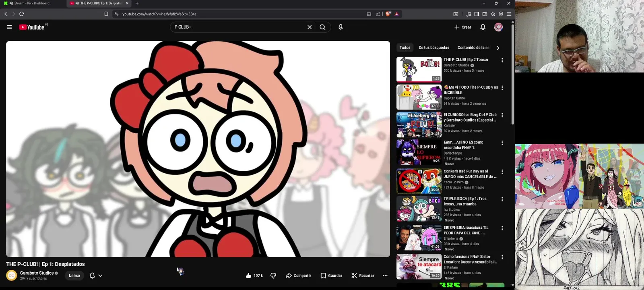Select the Todos filter chip

405,48
